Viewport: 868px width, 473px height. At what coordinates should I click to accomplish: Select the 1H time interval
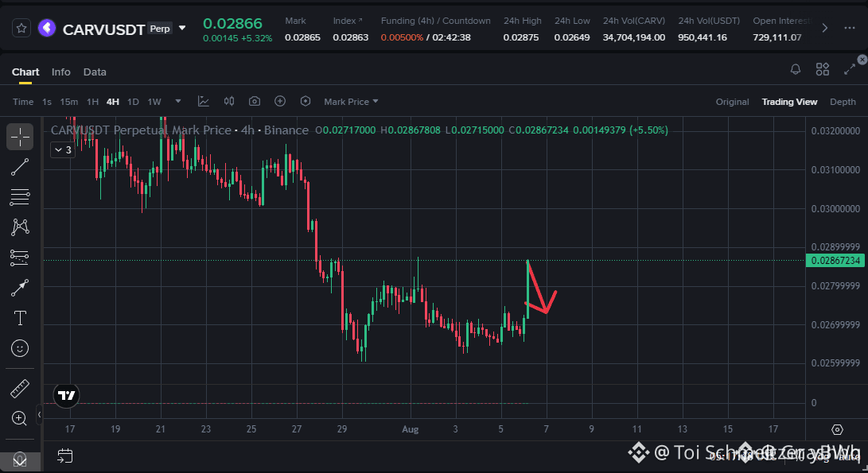pyautogui.click(x=92, y=102)
